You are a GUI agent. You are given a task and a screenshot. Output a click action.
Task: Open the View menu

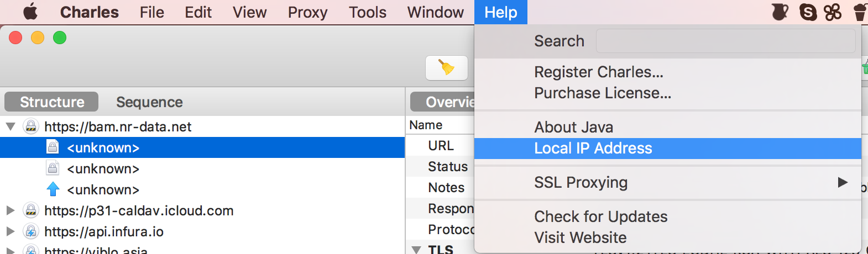click(x=249, y=12)
